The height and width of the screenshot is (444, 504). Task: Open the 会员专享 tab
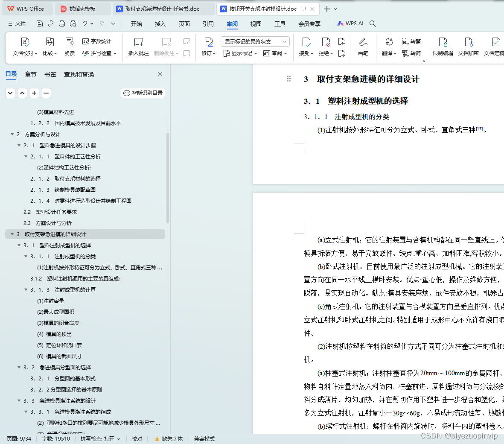pyautogui.click(x=309, y=24)
